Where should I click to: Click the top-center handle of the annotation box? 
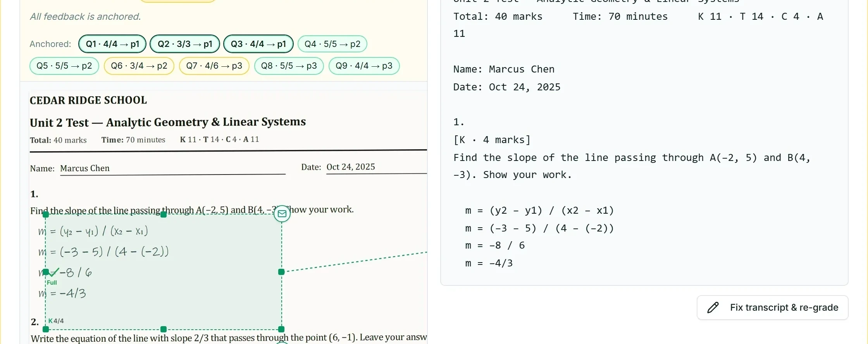[x=164, y=214]
